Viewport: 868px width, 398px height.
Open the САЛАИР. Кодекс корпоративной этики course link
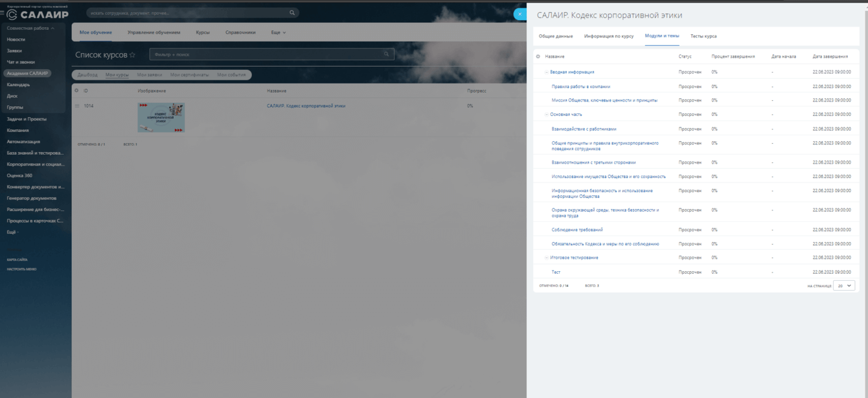point(306,105)
